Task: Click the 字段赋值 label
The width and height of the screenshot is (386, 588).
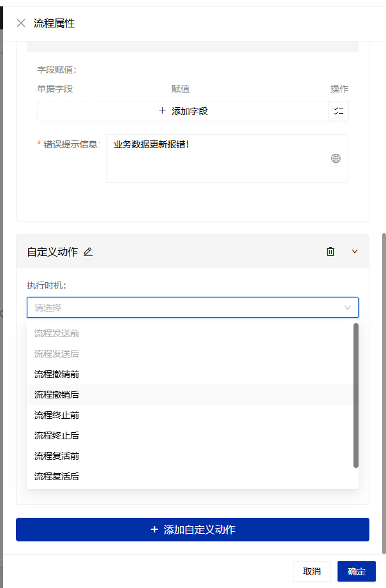Action: [x=57, y=70]
